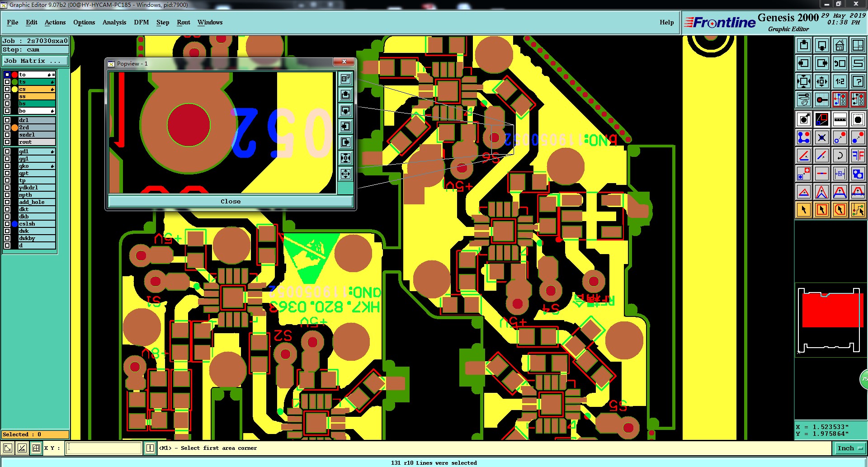Open the Rout menu
Screen dimensions: 868x467
point(184,22)
